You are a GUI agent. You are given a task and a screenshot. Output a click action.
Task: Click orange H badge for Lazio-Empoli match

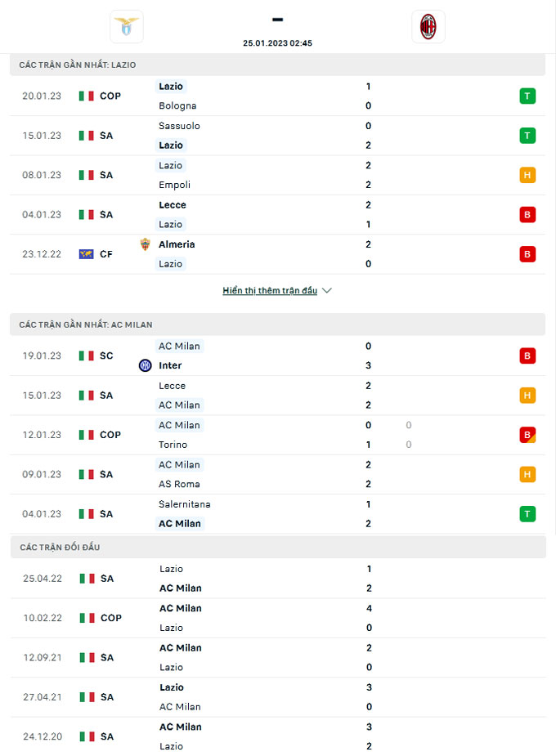(527, 175)
